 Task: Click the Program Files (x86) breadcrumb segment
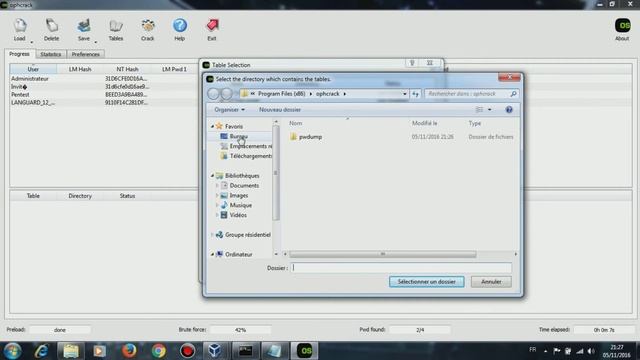click(282, 93)
